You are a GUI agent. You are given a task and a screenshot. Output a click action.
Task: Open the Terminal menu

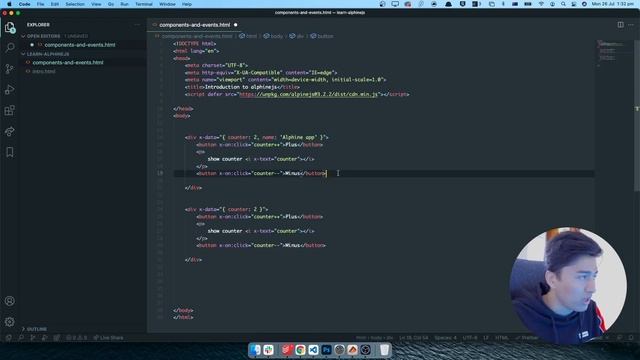click(144, 4)
